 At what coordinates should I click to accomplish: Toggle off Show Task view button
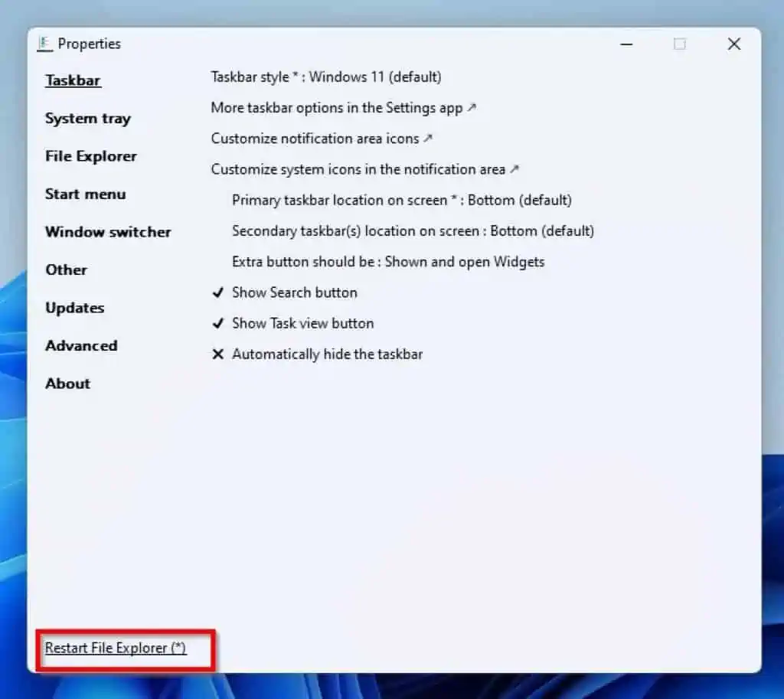[x=302, y=323]
